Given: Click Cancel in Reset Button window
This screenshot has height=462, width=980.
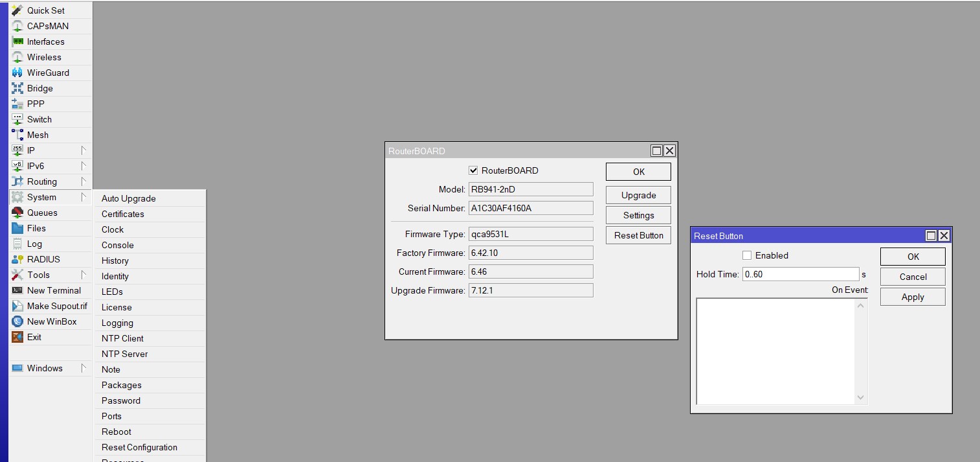Looking at the screenshot, I should [913, 277].
